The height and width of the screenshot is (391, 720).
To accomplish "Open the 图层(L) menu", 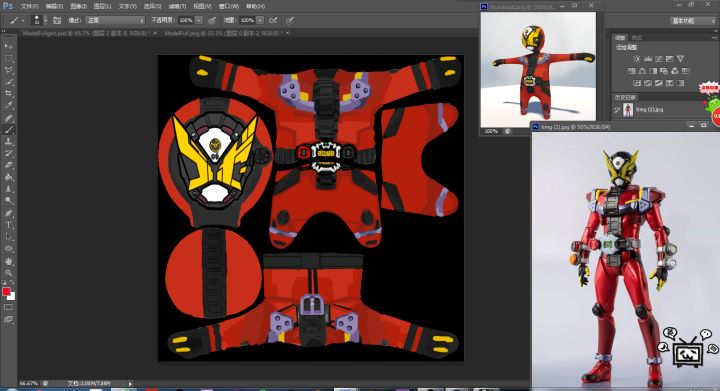I will (x=102, y=6).
